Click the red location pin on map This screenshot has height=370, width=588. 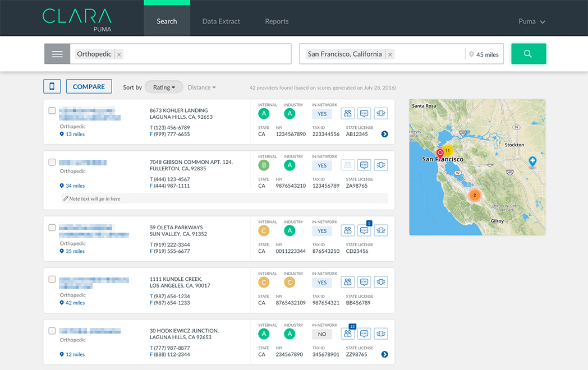pyautogui.click(x=440, y=153)
